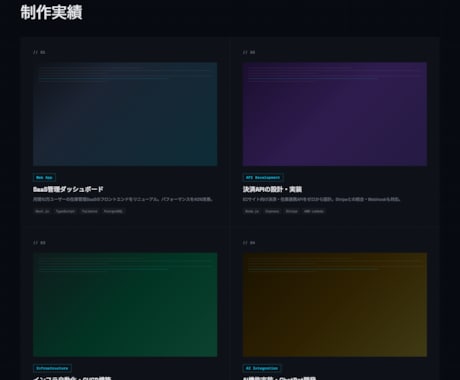Open the 決済APIの設計・実装 project title
460x380 pixels.
coord(272,189)
